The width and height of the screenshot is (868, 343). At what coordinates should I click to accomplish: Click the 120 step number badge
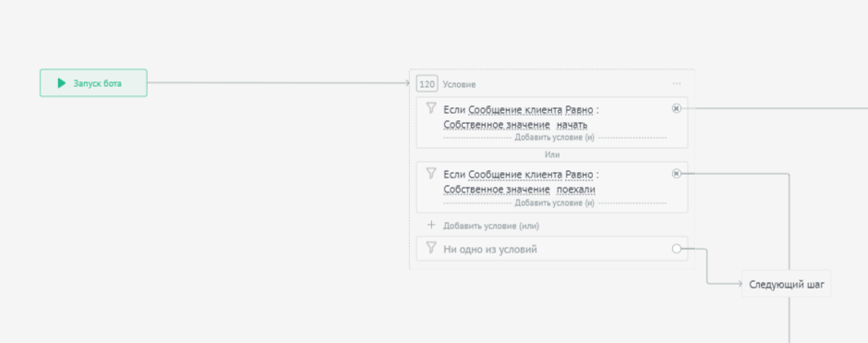point(427,84)
